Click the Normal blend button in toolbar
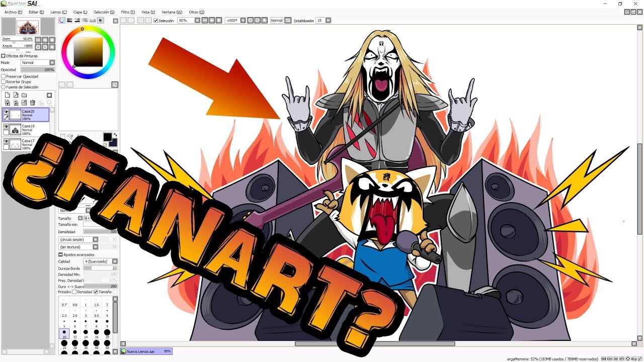The height and width of the screenshot is (362, 644). (x=277, y=20)
